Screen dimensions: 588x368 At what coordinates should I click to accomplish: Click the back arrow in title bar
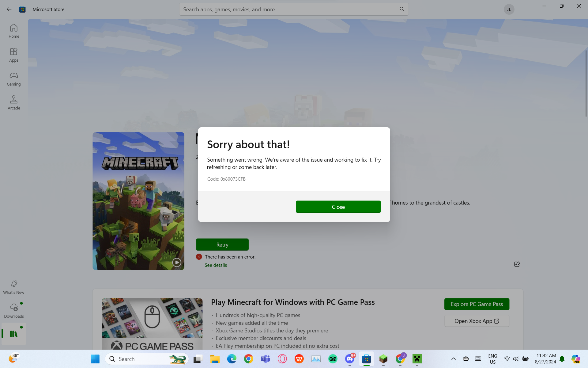pos(9,9)
